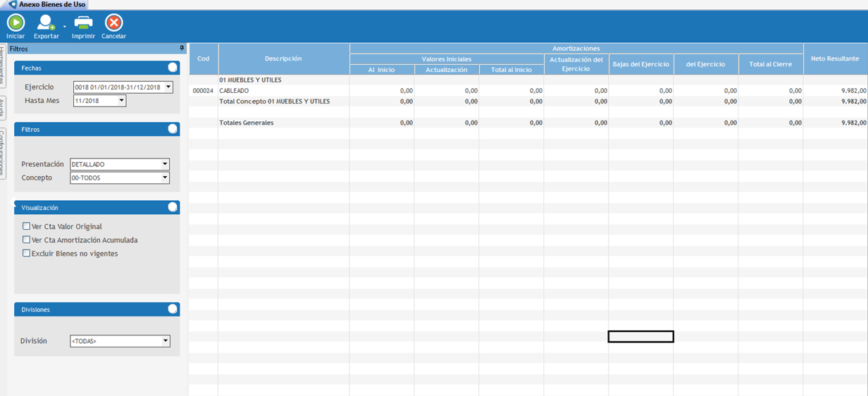Open the Herramientas side tab
The image size is (868, 396).
point(3,67)
